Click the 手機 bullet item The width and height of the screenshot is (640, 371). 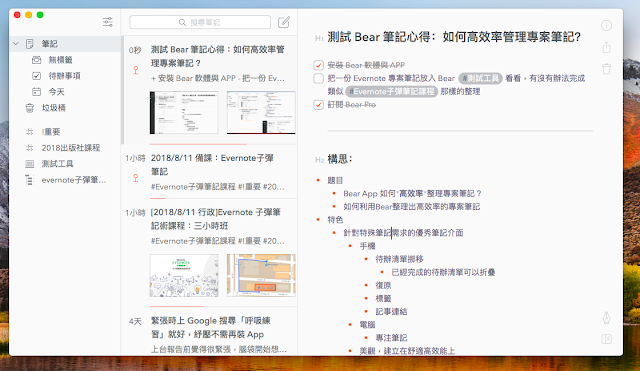point(367,246)
